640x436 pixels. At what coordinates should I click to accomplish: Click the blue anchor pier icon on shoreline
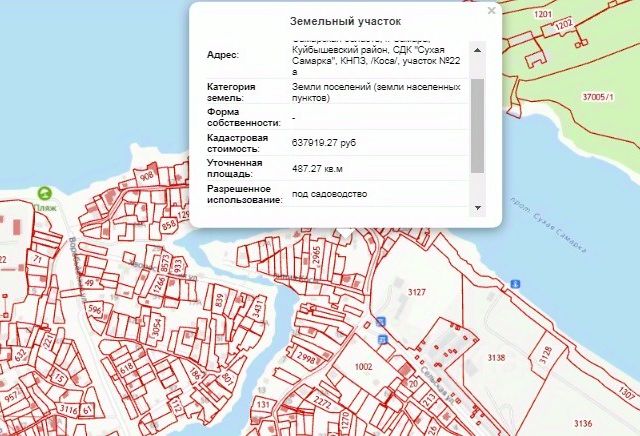coord(515,283)
